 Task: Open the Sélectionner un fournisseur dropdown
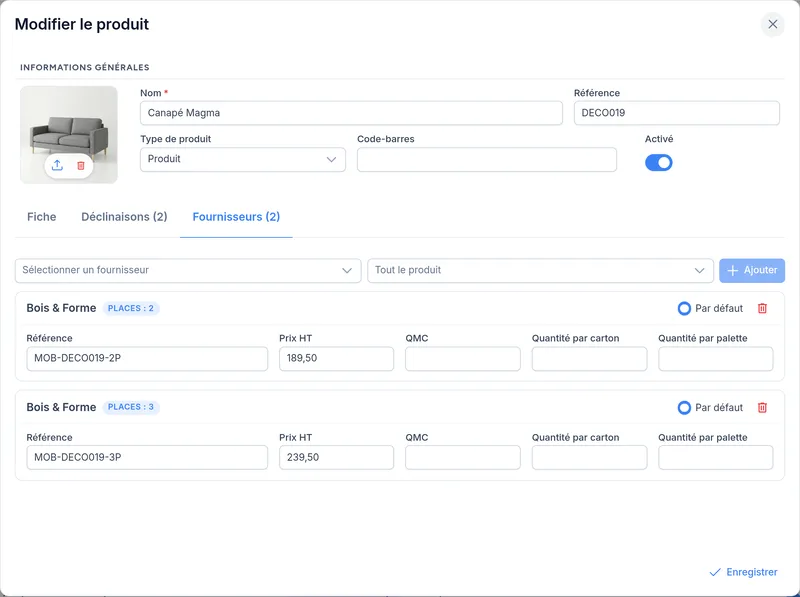pyautogui.click(x=188, y=270)
